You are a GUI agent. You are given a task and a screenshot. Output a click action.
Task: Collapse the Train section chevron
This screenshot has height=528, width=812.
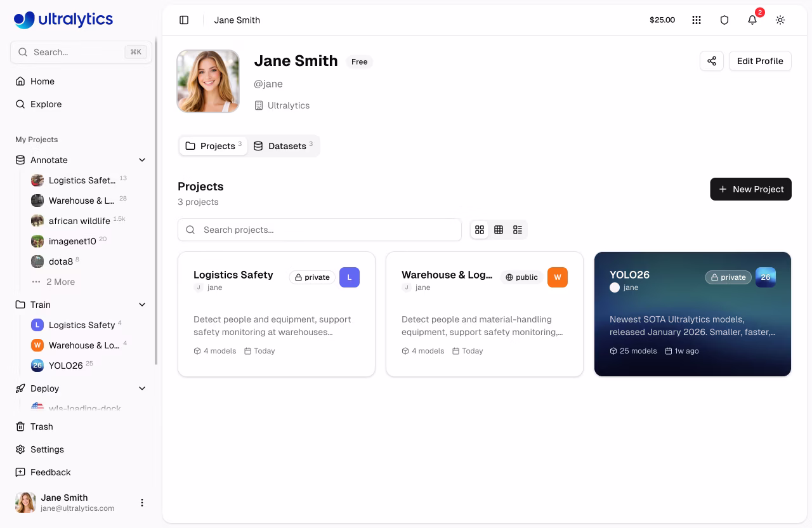142,305
